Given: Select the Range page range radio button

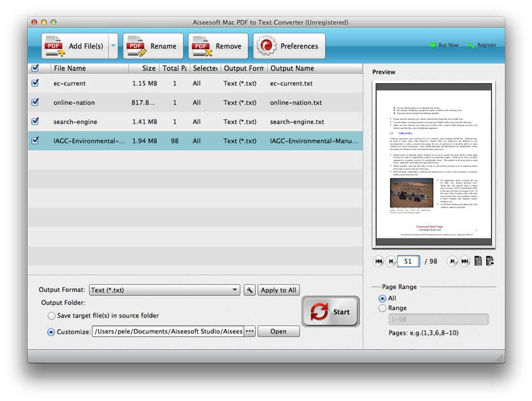Looking at the screenshot, I should pos(382,308).
